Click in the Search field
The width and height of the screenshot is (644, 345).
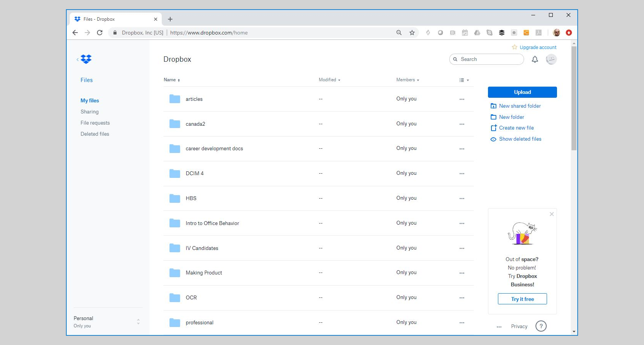(x=486, y=59)
